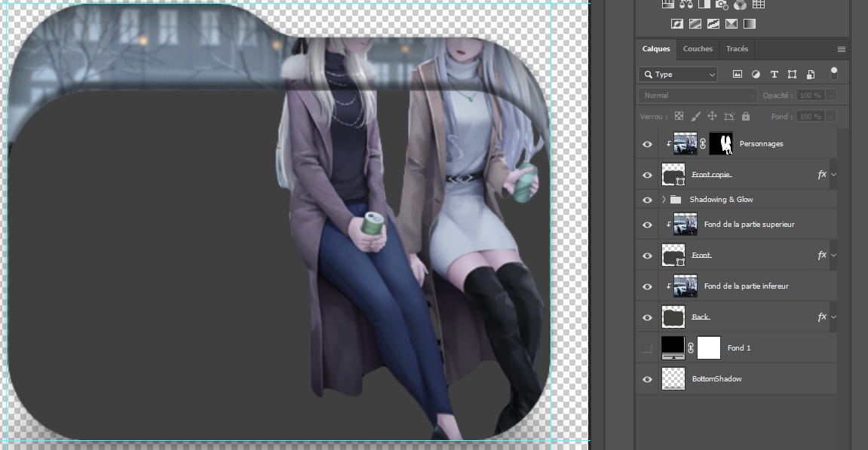Expand layer effects on Back layer
This screenshot has width=868, height=450.
833,317
